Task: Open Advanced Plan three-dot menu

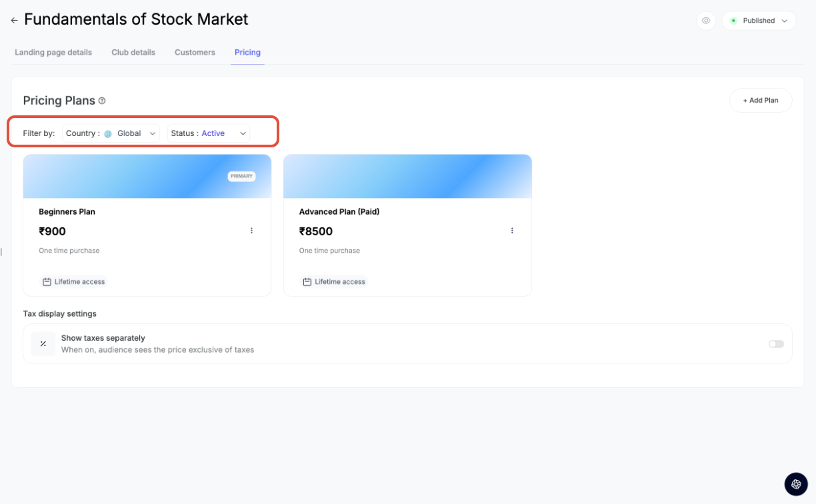Action: pos(512,231)
